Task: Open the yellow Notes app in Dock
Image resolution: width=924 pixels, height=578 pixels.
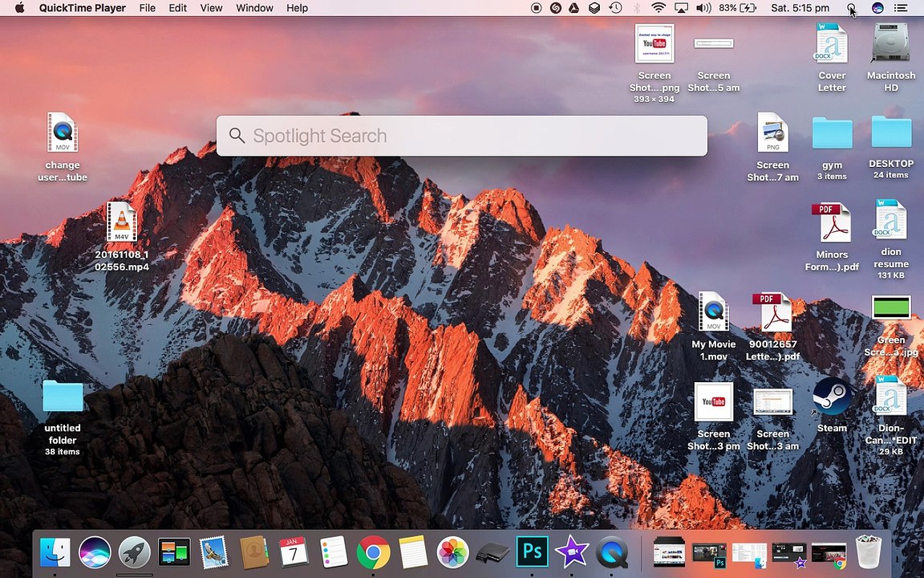Action: (x=413, y=552)
